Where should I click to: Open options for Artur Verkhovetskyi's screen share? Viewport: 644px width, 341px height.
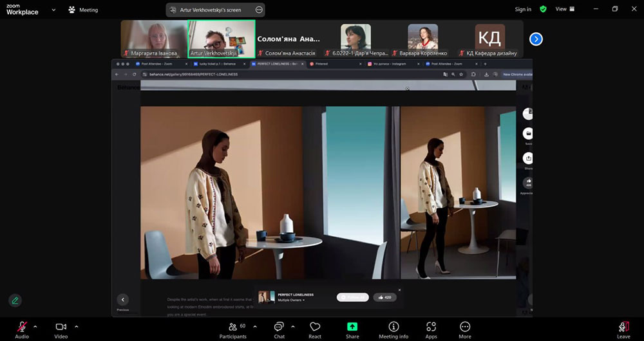[x=259, y=10]
